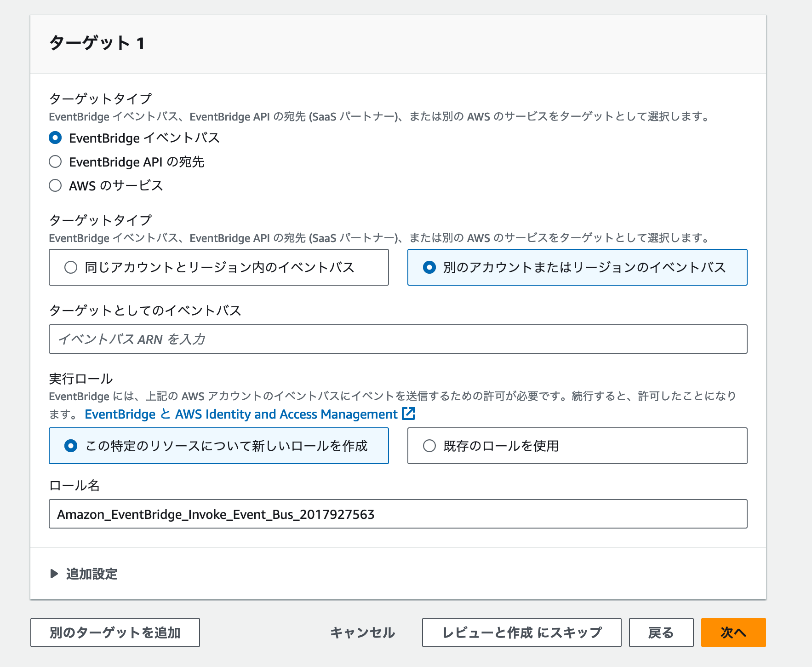The width and height of the screenshot is (812, 667).
Task: Click the 既存のロールを使用 selection card
Action: click(577, 446)
